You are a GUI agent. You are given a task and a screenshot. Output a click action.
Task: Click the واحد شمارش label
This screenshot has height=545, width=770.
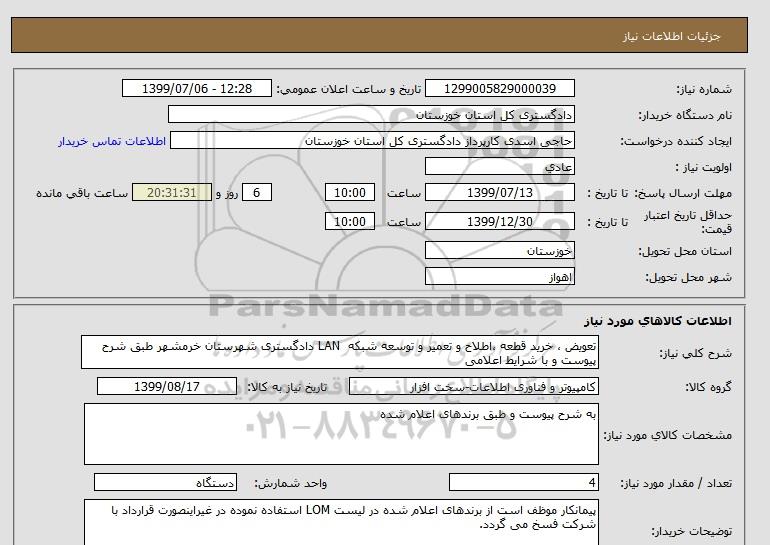(x=290, y=484)
